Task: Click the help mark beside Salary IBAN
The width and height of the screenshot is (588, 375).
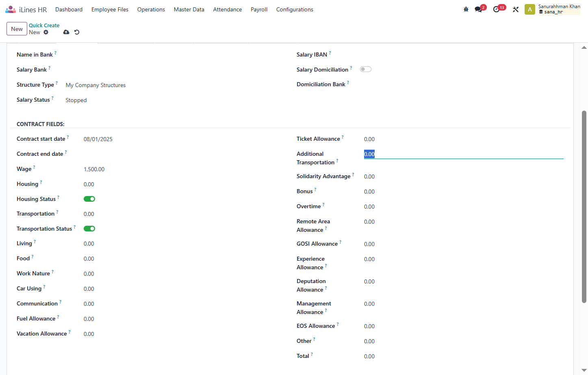Action: (330, 52)
